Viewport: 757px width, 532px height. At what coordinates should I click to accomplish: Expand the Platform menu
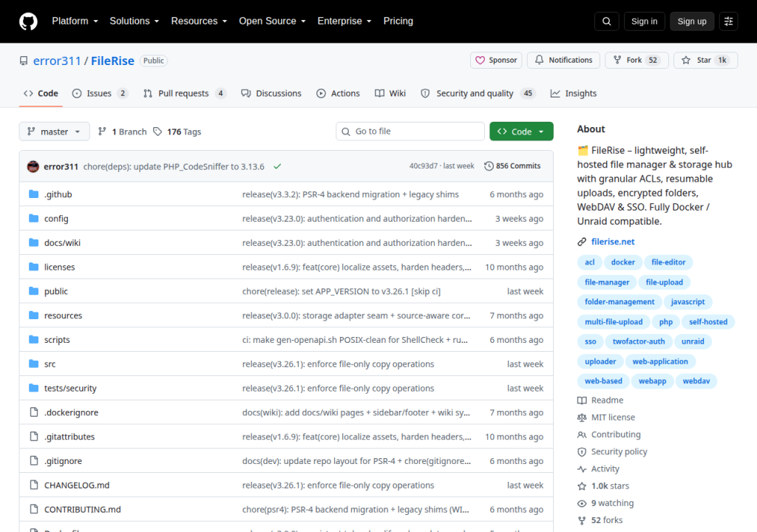(x=75, y=21)
